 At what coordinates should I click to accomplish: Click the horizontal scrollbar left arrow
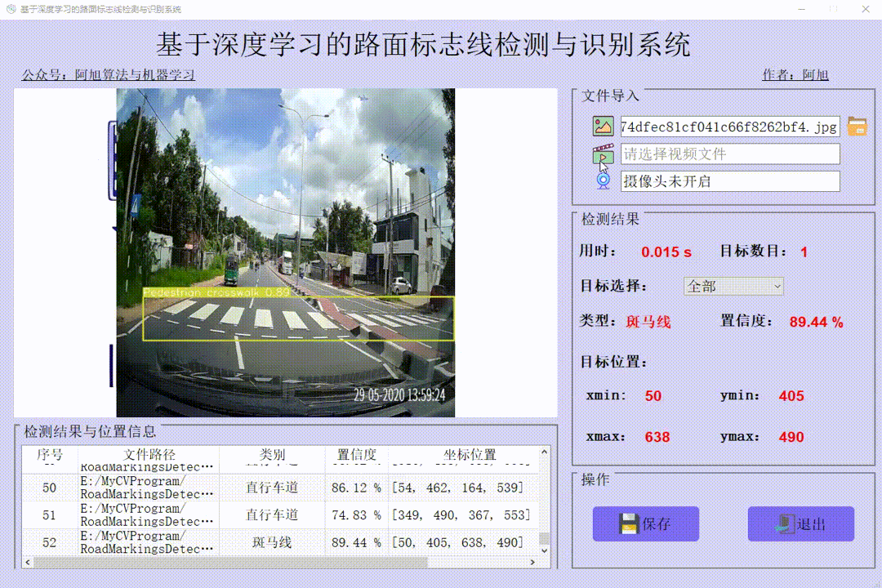pyautogui.click(x=28, y=562)
